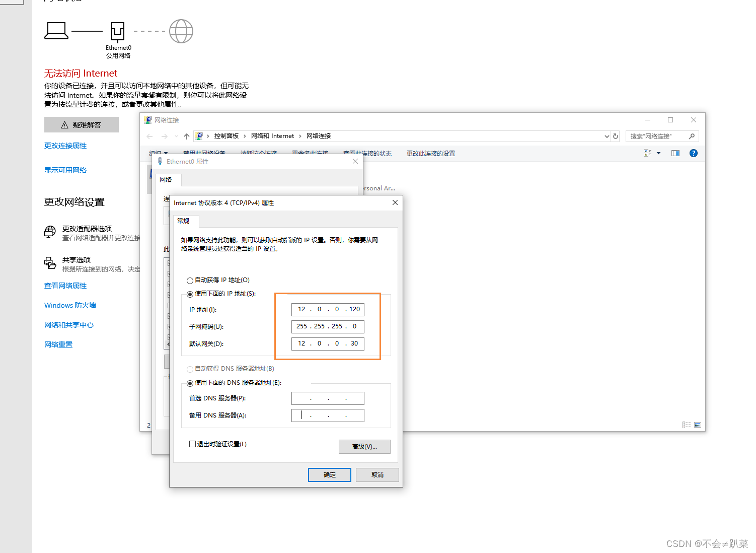Click the change view icon
The width and height of the screenshot is (756, 553).
[x=647, y=153]
